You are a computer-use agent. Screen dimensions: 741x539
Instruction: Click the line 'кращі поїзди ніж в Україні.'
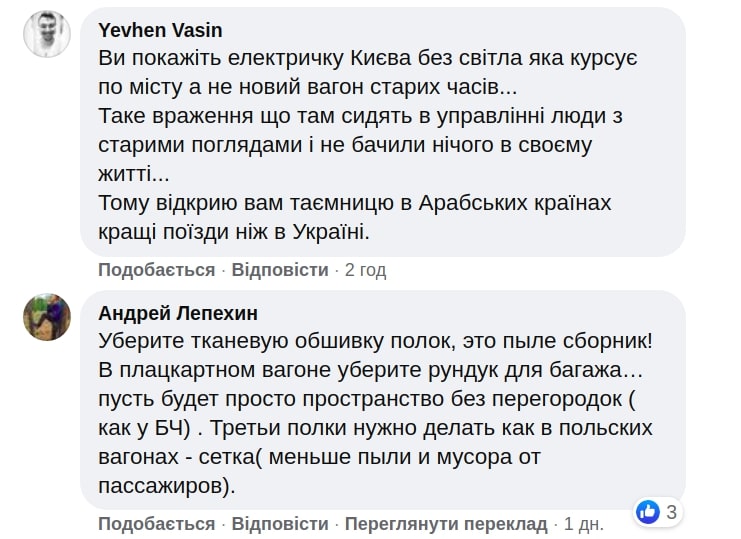[234, 233]
